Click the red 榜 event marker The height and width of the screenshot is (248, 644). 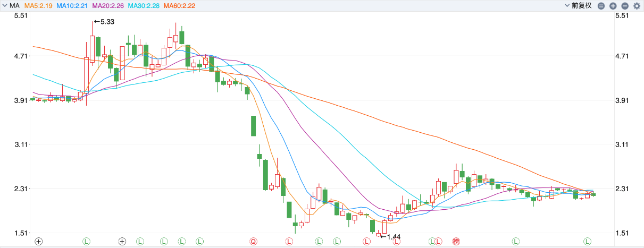[456, 242]
